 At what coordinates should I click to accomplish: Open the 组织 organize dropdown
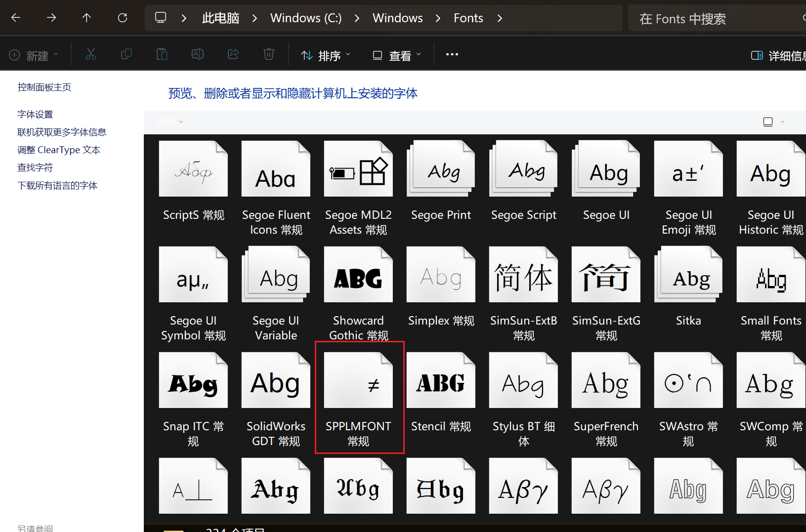click(170, 122)
